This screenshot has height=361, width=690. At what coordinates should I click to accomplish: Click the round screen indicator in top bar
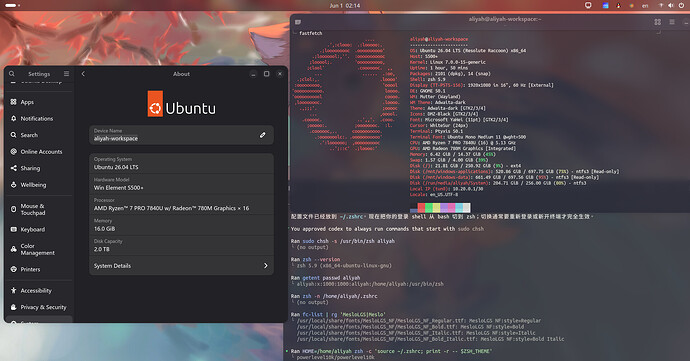(x=588, y=6)
